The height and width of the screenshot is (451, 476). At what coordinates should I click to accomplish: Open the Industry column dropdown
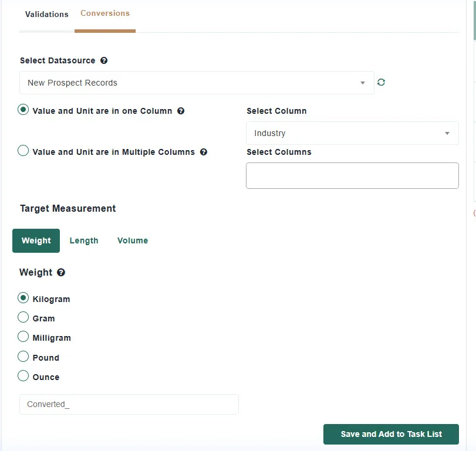(x=352, y=133)
